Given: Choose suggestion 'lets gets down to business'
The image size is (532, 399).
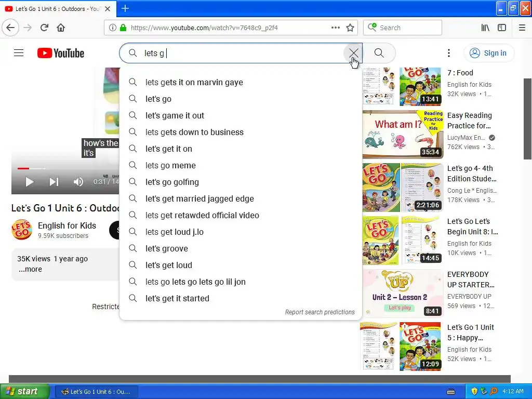Looking at the screenshot, I should point(241,132).
